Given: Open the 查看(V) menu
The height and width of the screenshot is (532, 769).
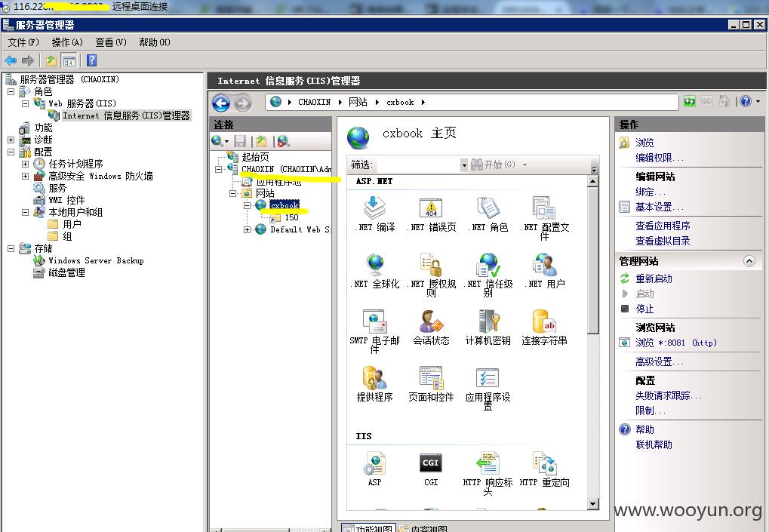Looking at the screenshot, I should point(111,42).
